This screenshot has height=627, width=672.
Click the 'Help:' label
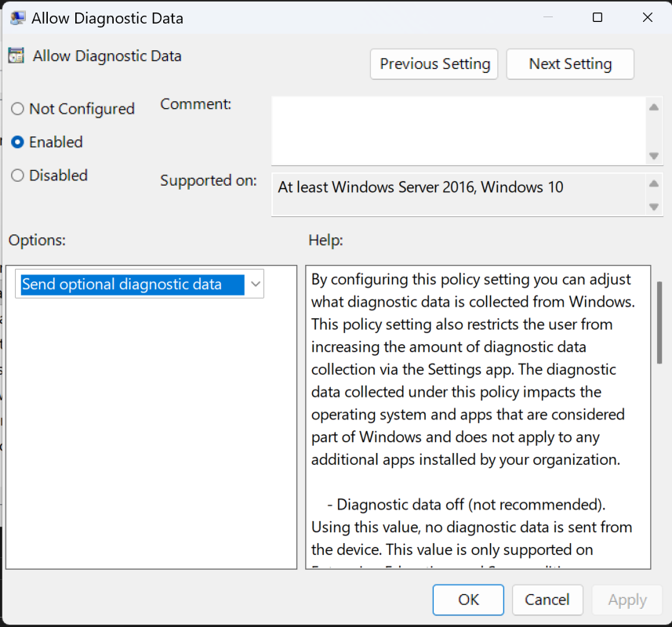pos(325,240)
